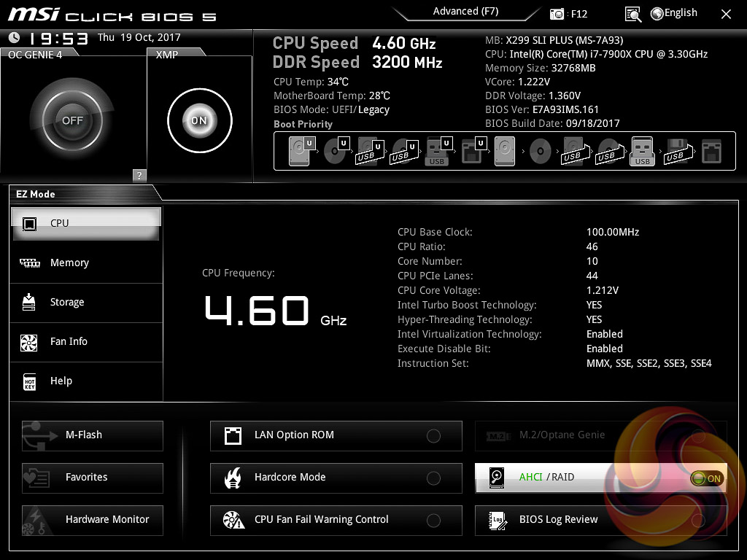Image resolution: width=747 pixels, height=560 pixels.
Task: Click the OC Genie help question mark
Action: point(139,175)
